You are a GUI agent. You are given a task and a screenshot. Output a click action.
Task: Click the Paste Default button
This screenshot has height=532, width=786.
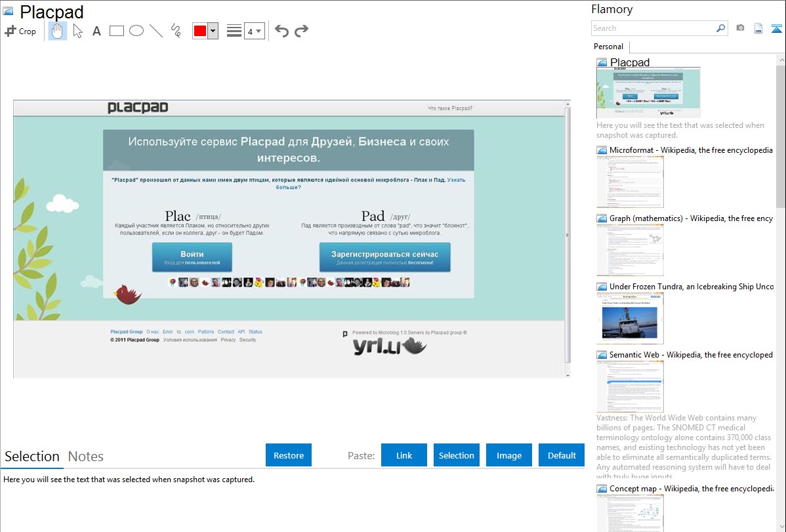pyautogui.click(x=562, y=455)
